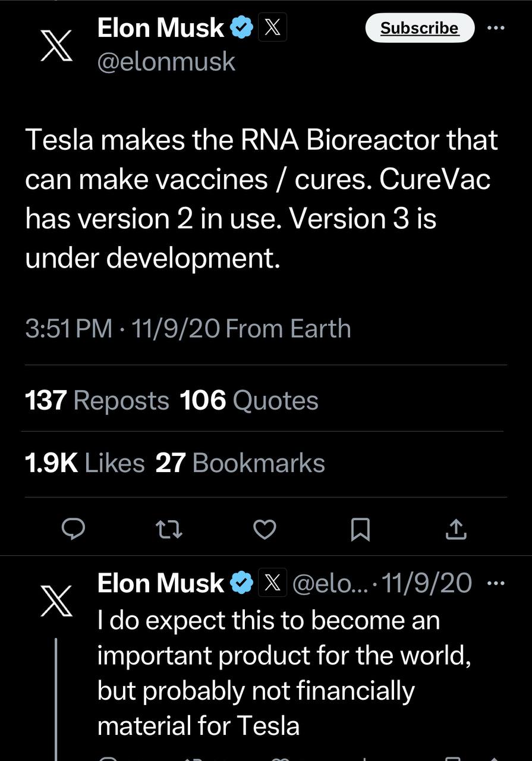Screen dimensions: 532x761
Task: Open the 27 Bookmarks count
Action: [240, 463]
